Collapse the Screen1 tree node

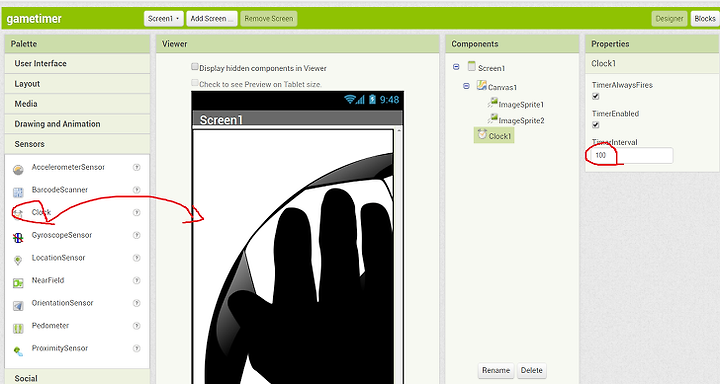point(456,67)
